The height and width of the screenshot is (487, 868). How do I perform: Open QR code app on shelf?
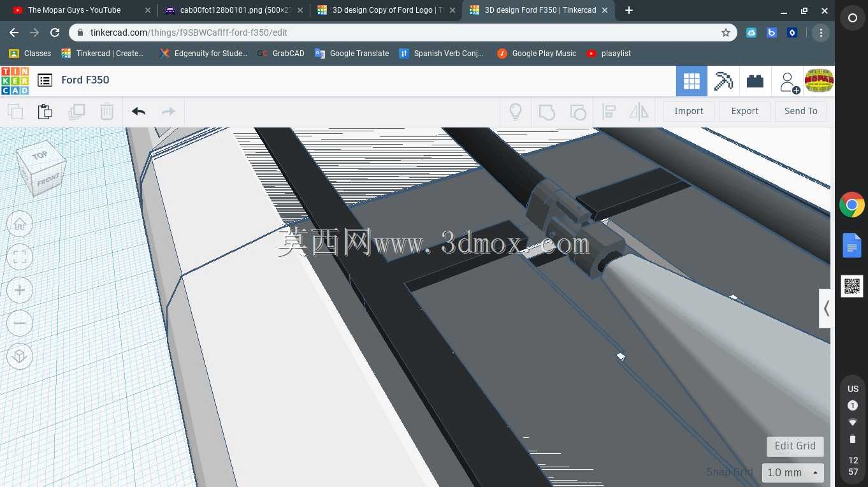852,286
